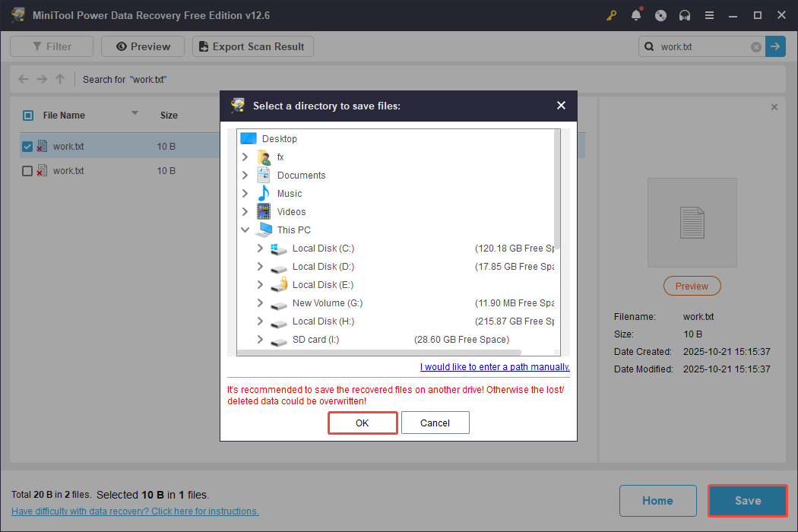Select Local Disk (H:) in directory tree

tap(323, 321)
